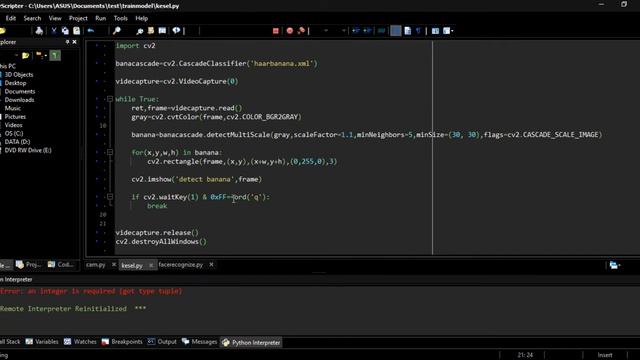Click the split window layout icon
640x360 pixels.
click(435, 31)
